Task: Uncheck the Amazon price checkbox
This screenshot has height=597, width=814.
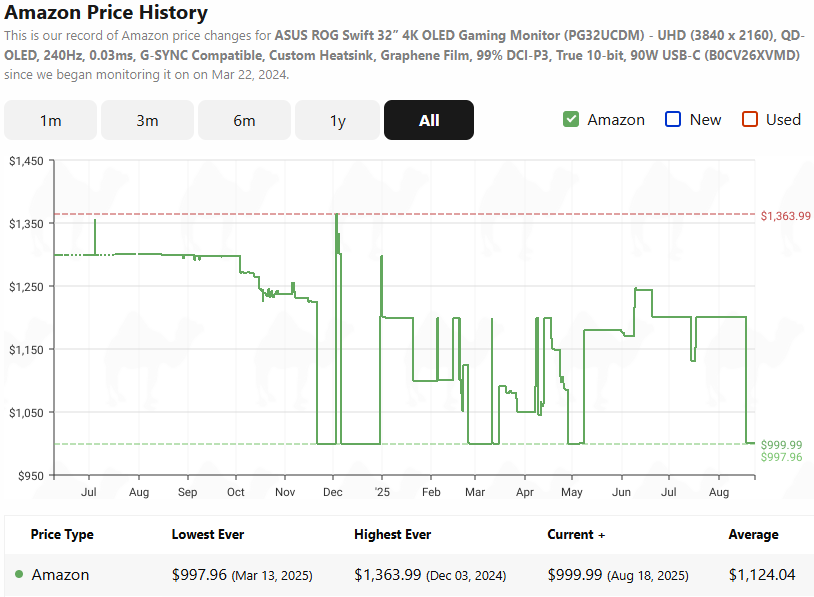Action: [x=571, y=119]
